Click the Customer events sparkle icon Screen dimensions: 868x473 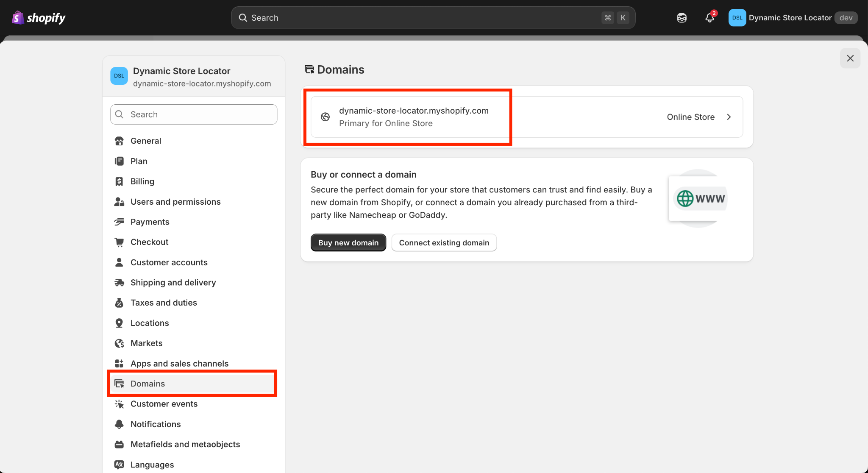coord(119,404)
